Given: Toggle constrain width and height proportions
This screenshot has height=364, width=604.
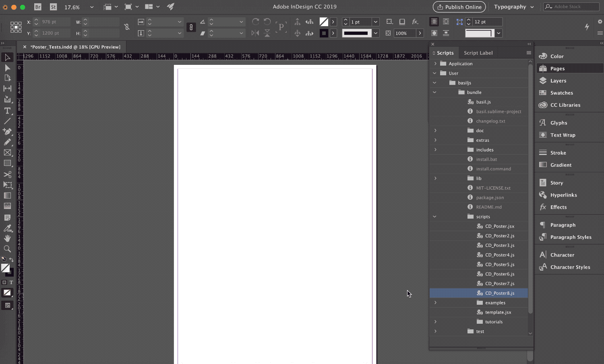Looking at the screenshot, I should pos(127,27).
